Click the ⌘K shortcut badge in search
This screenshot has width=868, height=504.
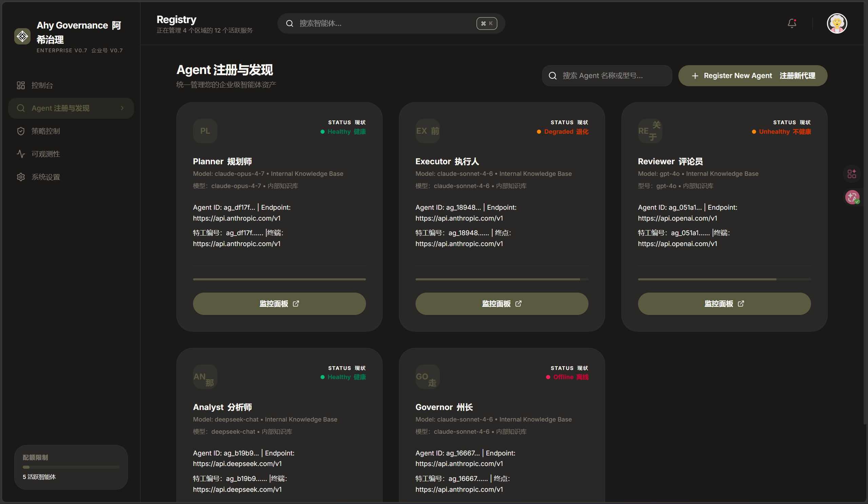pyautogui.click(x=486, y=23)
